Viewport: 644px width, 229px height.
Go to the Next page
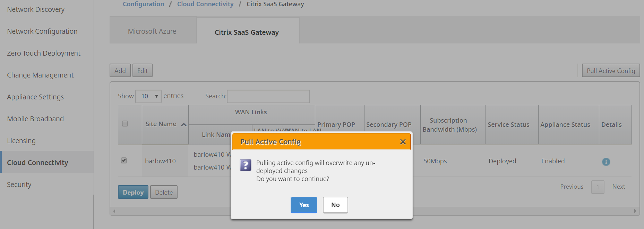click(x=618, y=187)
